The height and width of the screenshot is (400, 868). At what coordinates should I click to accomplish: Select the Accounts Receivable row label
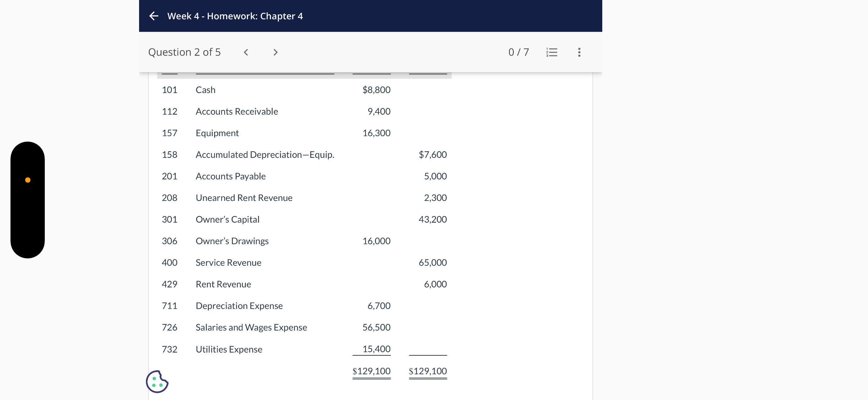pyautogui.click(x=237, y=111)
